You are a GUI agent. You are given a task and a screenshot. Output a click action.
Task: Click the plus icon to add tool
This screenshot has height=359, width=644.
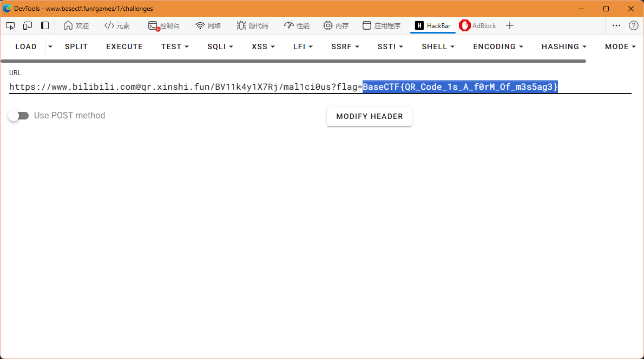point(509,25)
